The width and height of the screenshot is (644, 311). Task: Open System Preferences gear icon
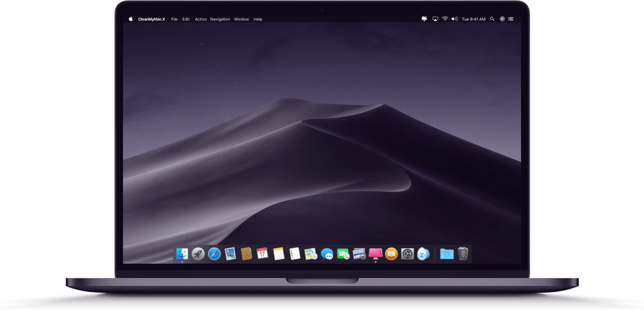(407, 254)
